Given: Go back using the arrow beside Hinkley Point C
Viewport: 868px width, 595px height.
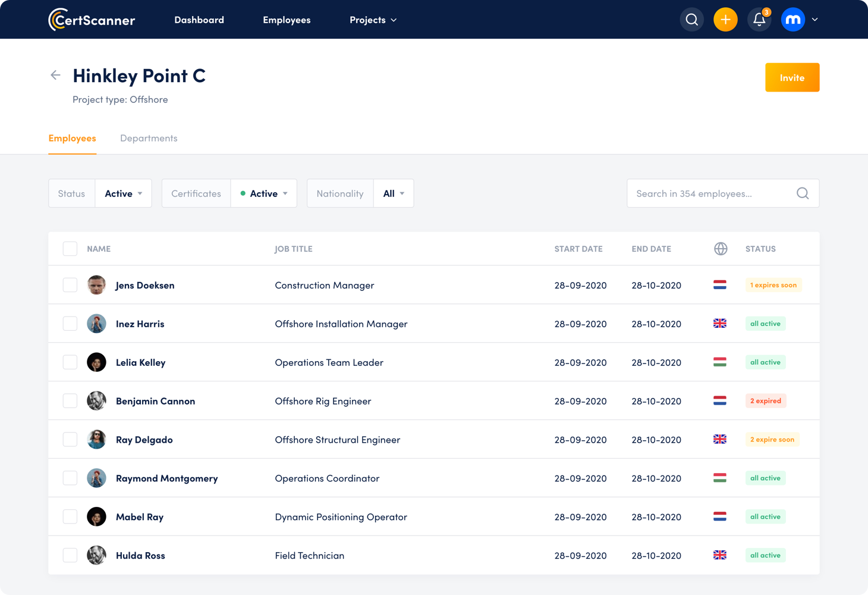Looking at the screenshot, I should [x=55, y=75].
